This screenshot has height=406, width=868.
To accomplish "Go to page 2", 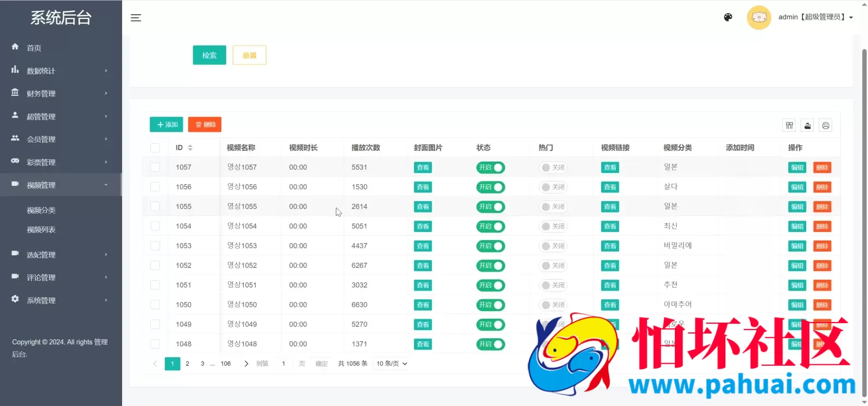I will (188, 364).
